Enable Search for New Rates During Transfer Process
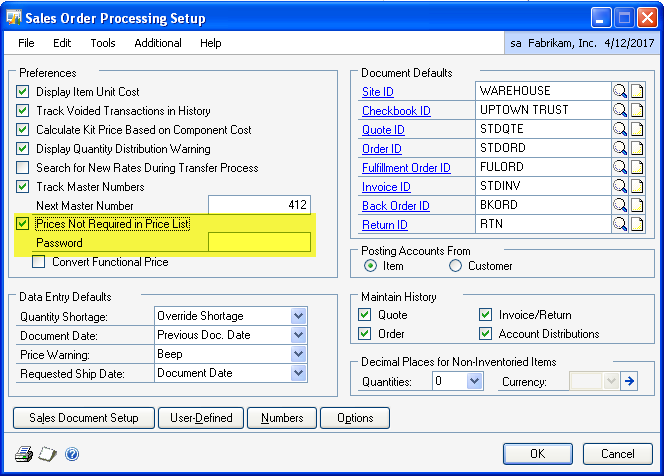664x476 pixels. pyautogui.click(x=22, y=168)
